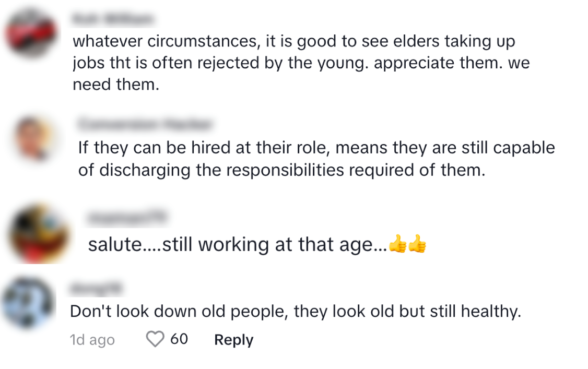Click the line starting "whatever circumstances"
The width and height of the screenshot is (588, 369).
(294, 41)
